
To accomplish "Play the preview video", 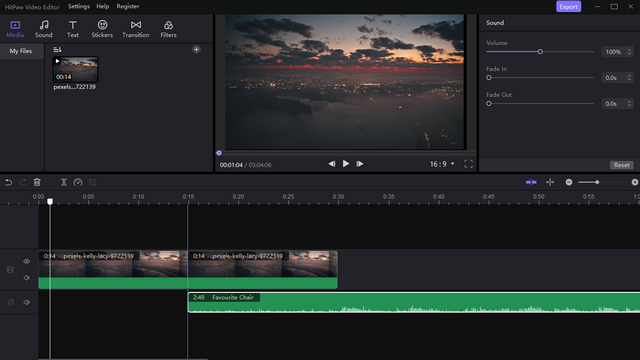I will point(346,164).
